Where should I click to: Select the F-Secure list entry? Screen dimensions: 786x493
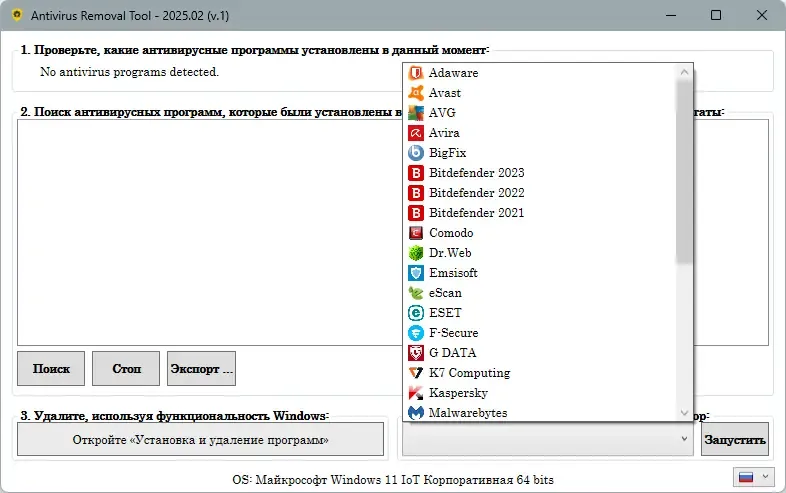click(539, 333)
